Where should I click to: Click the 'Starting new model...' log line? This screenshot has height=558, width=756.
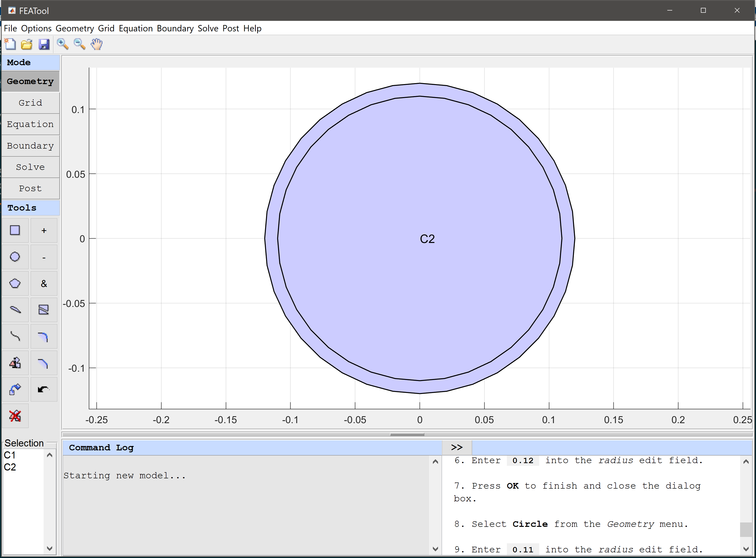point(124,476)
